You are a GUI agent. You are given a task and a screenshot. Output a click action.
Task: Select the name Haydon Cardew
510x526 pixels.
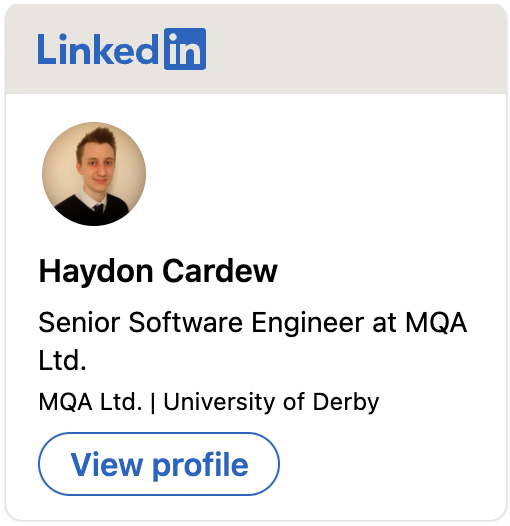click(x=158, y=271)
